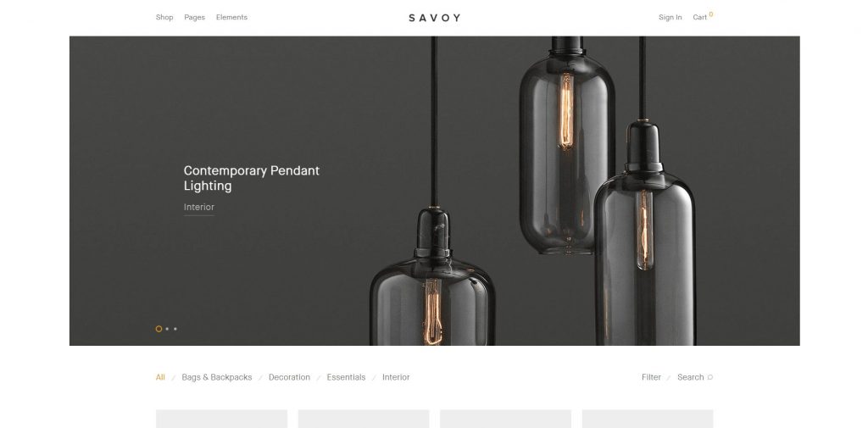This screenshot has width=868, height=428.
Task: Click the first product thumbnail placeholder
Action: click(x=221, y=419)
